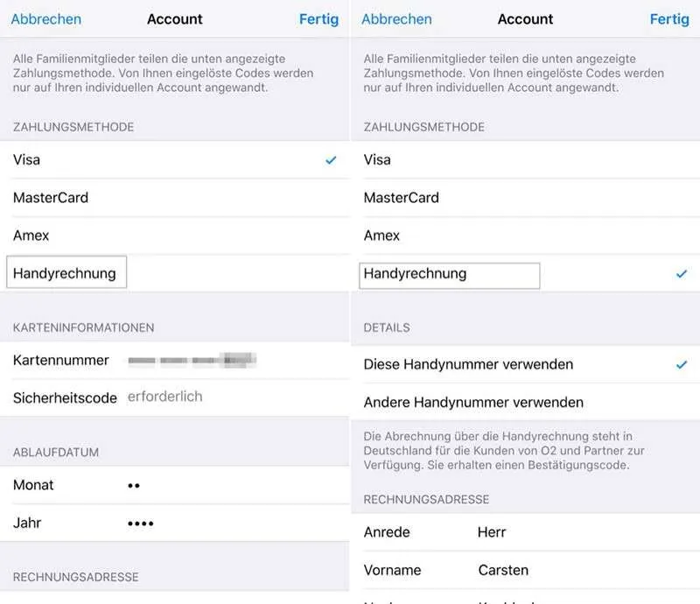Tap Fertig in right screen

click(669, 19)
